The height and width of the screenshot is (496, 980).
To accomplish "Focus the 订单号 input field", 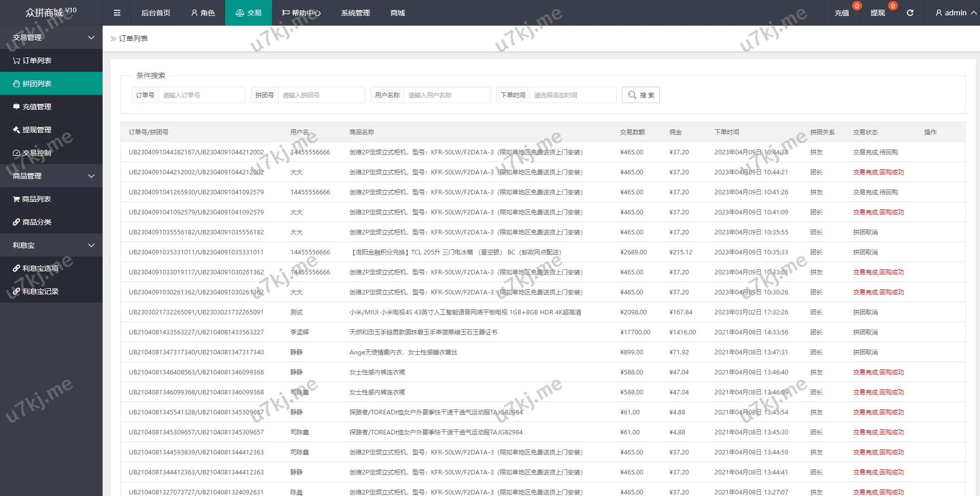I will click(201, 95).
